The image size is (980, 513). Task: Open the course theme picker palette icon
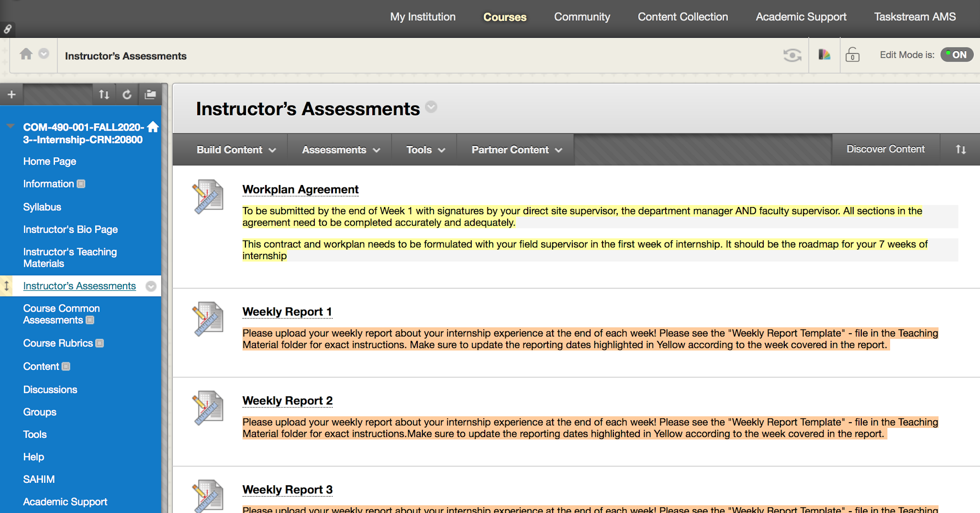click(824, 55)
